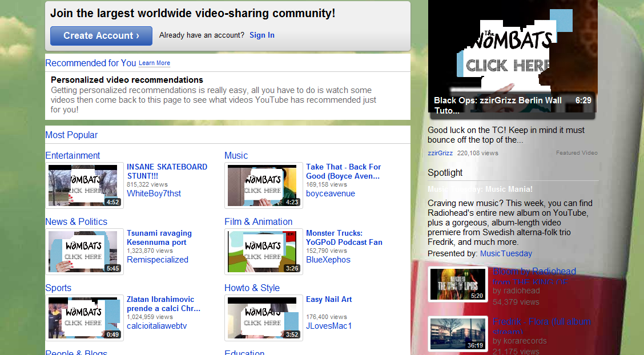Browse the Film & Animation category
This screenshot has height=355, width=644.
point(258,221)
